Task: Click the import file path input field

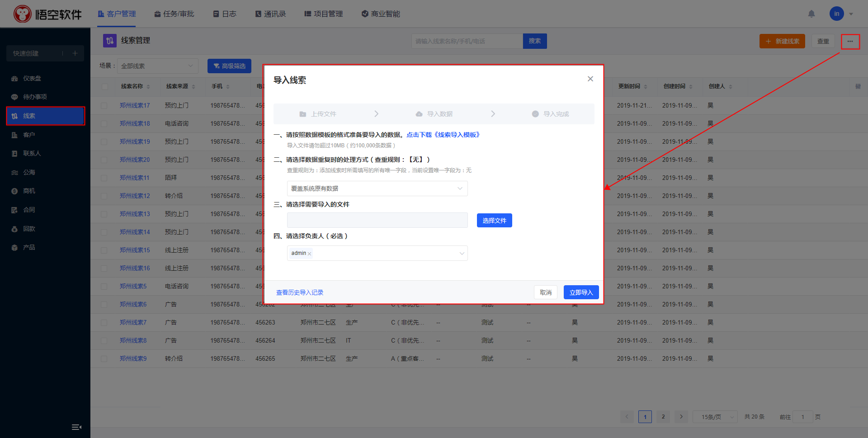Action: (377, 220)
